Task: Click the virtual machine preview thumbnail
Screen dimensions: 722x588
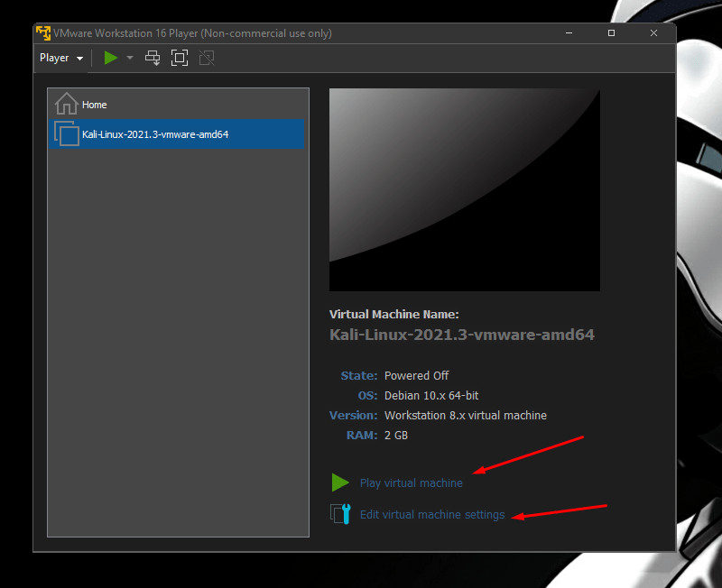Action: pos(464,189)
